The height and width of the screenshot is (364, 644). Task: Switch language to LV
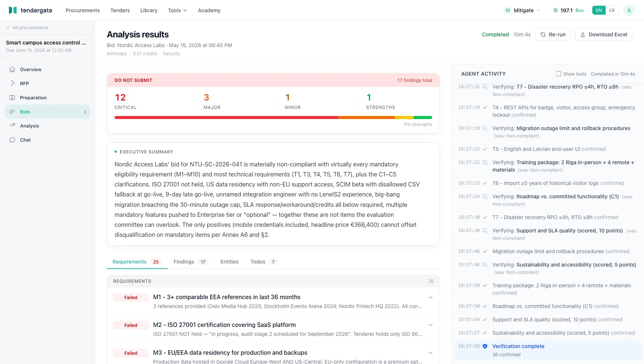coord(612,10)
